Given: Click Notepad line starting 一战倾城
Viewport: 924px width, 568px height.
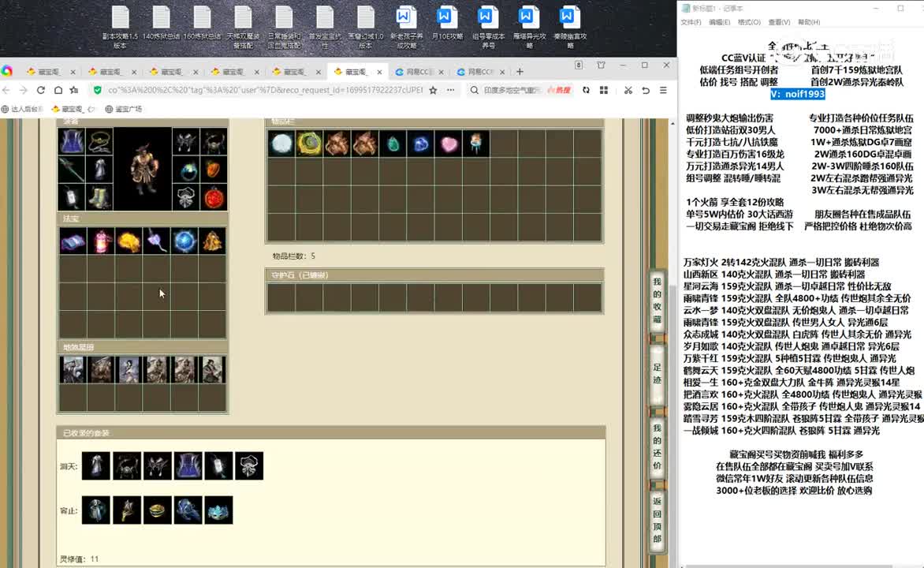Looking at the screenshot, I should tap(781, 431).
